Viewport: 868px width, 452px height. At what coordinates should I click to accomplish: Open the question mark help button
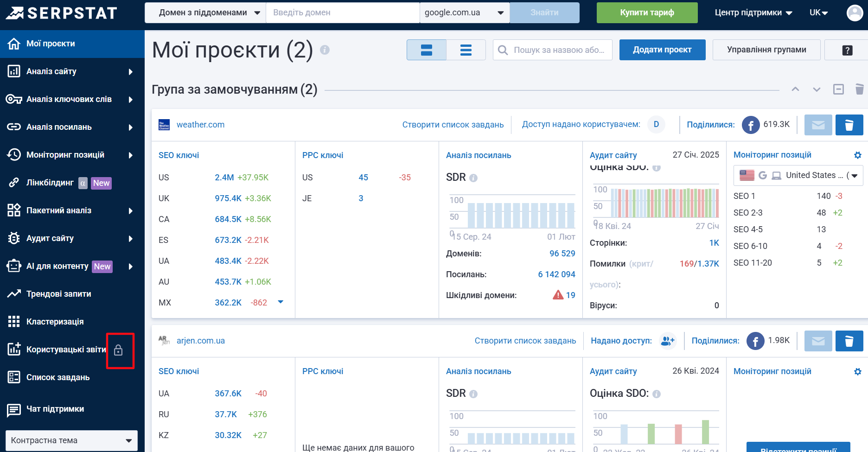(x=847, y=50)
